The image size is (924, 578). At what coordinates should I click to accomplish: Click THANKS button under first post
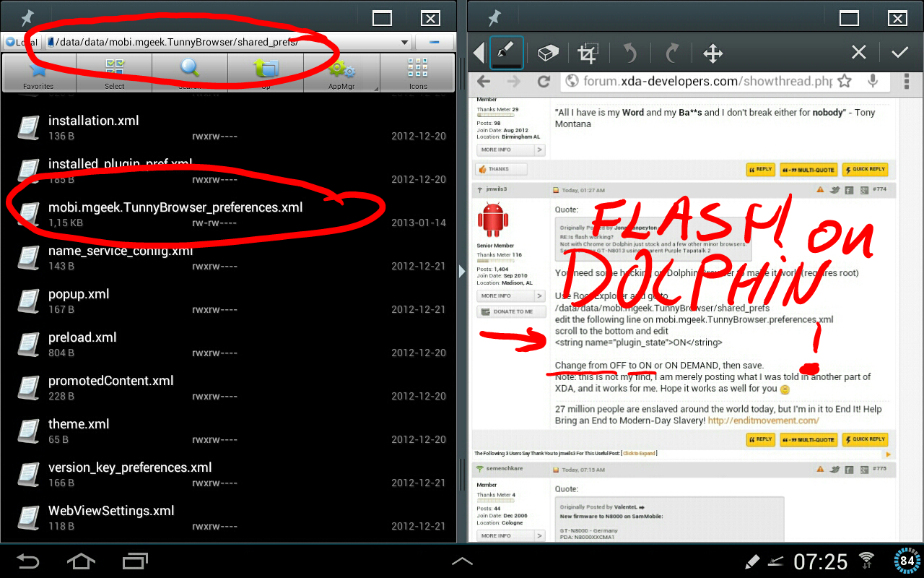point(501,169)
